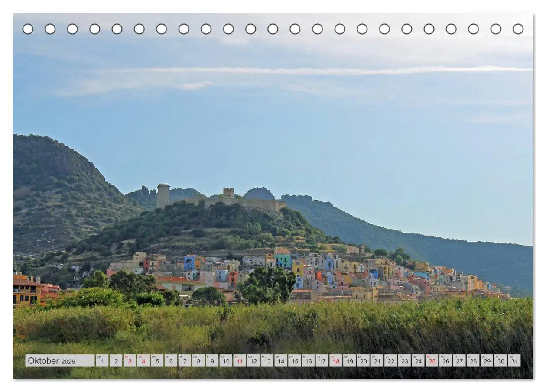Choose Monday date 26

click(x=446, y=361)
